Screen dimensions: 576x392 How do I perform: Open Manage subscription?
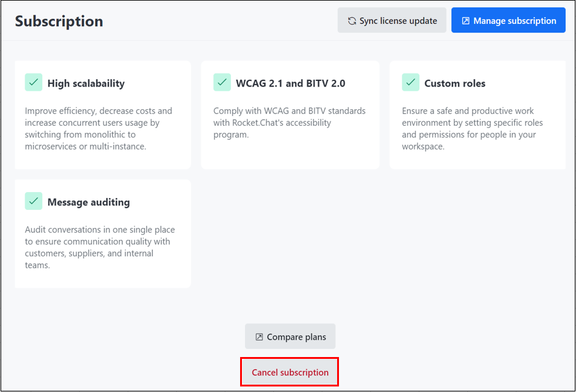(x=508, y=21)
